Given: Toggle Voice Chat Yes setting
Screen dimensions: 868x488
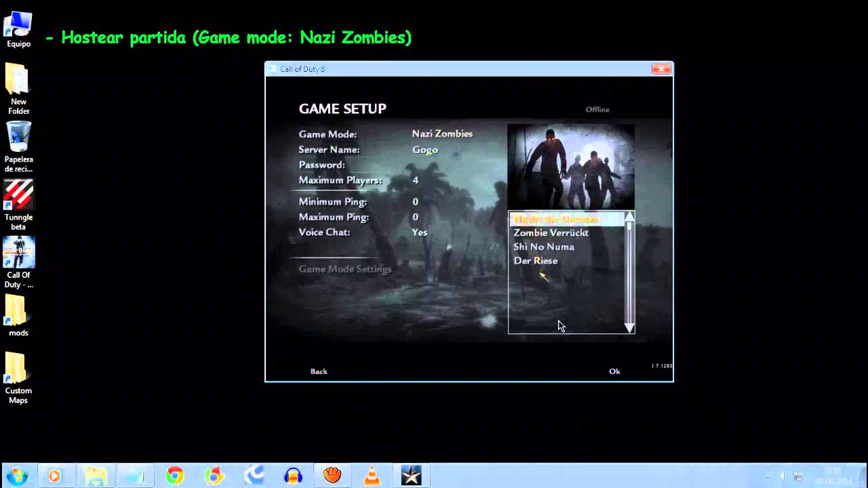Looking at the screenshot, I should tap(420, 232).
